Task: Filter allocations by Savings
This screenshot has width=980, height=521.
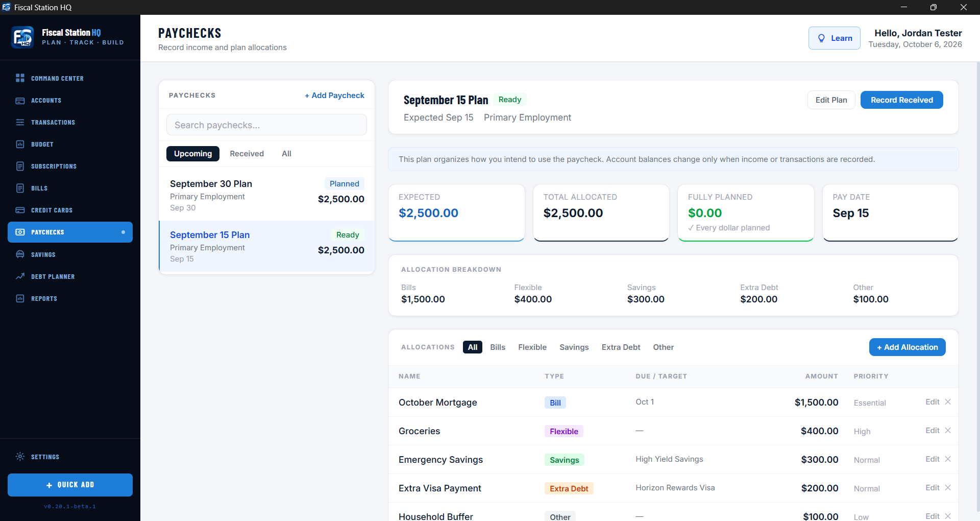Action: (x=574, y=347)
